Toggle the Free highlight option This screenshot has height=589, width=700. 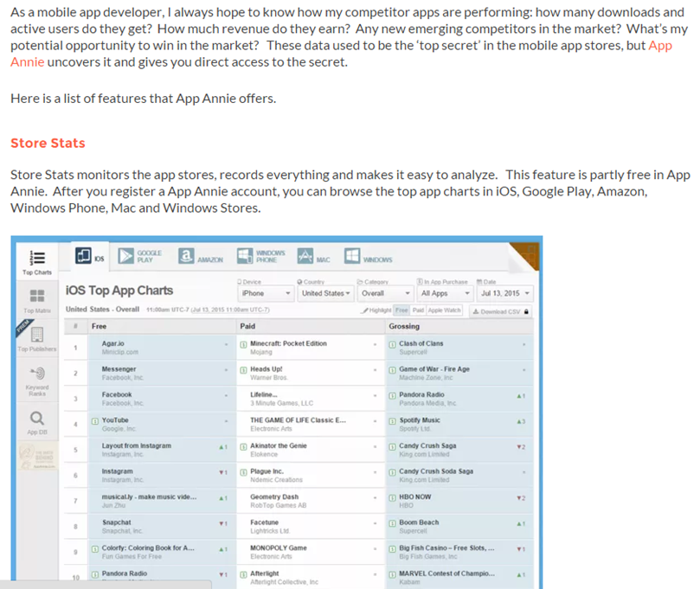tap(401, 310)
